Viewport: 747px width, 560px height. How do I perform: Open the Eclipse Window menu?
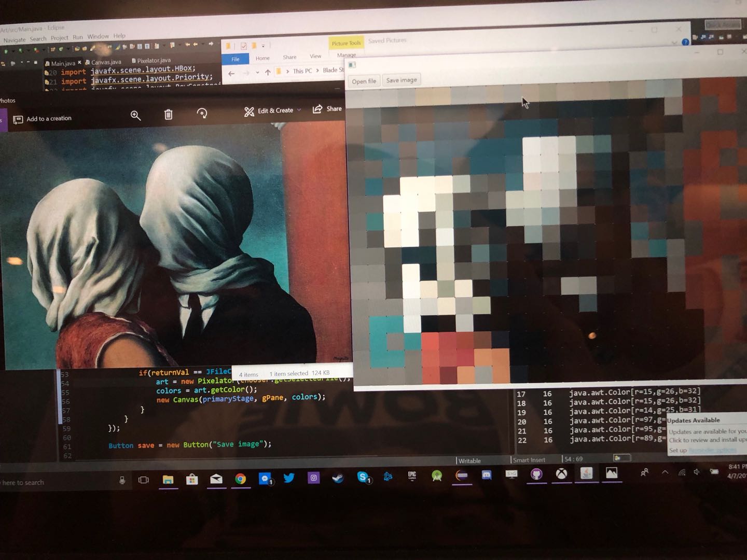98,37
